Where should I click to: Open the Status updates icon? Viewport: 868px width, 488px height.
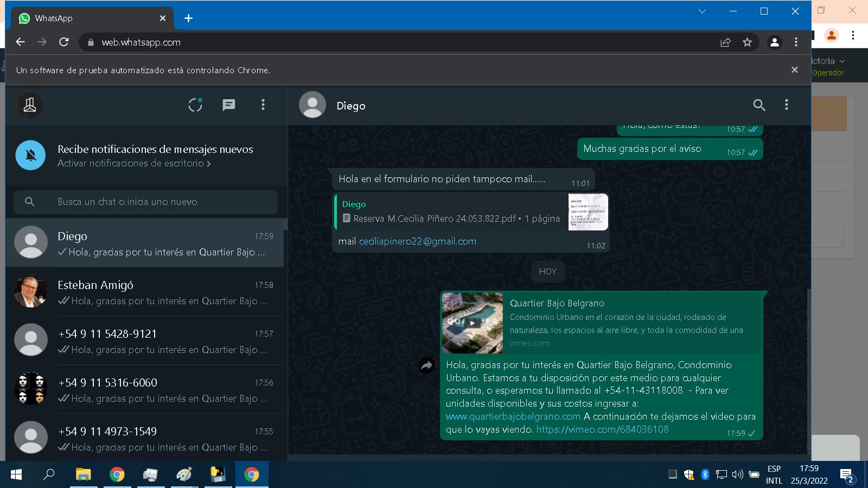195,105
